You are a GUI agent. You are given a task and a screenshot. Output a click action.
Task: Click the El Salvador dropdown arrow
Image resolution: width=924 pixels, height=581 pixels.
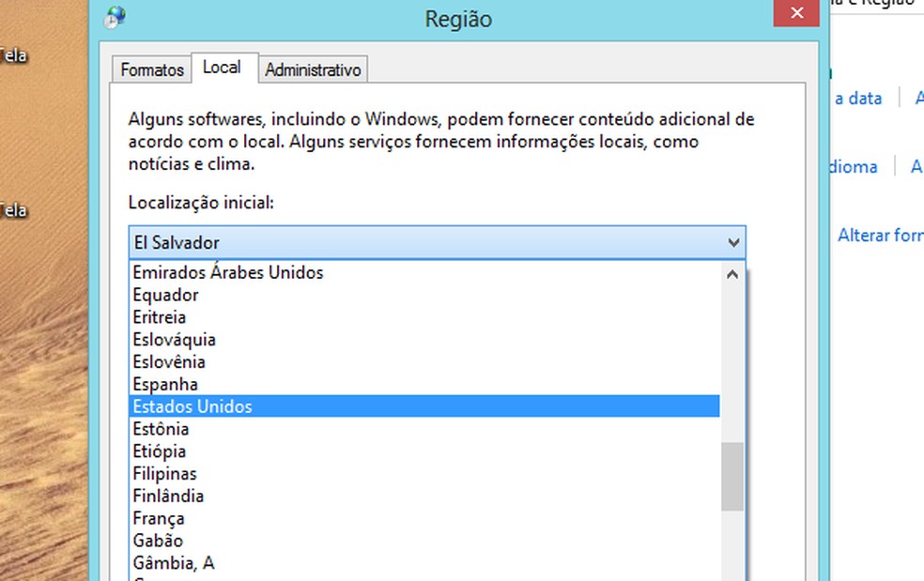733,242
